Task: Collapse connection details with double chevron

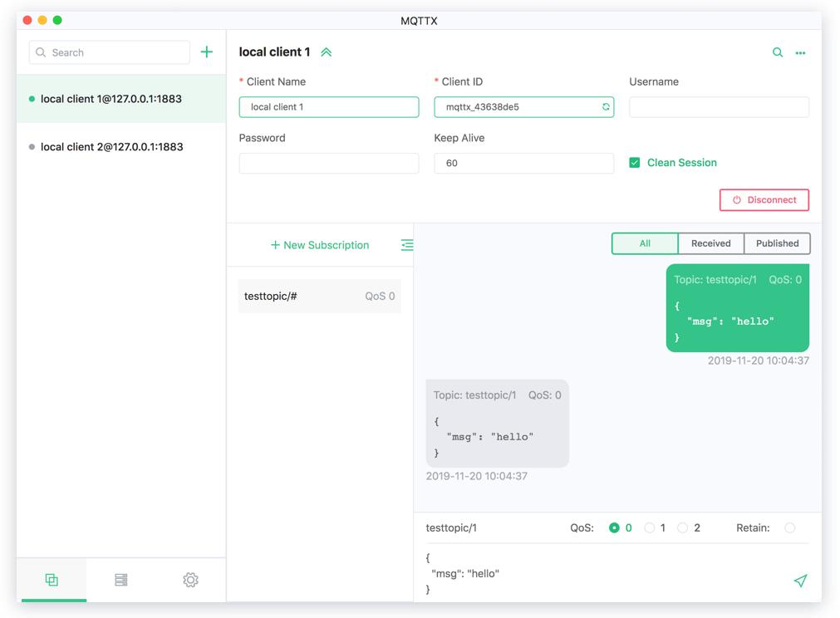Action: [x=327, y=52]
